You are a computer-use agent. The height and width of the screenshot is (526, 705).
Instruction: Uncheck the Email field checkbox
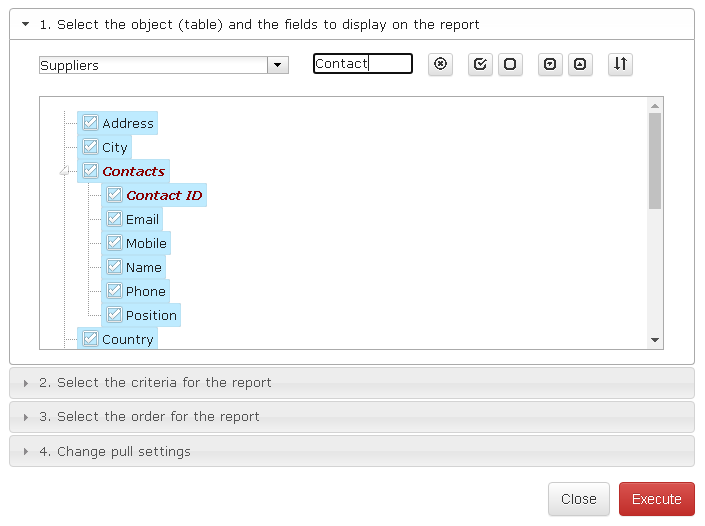(x=114, y=218)
